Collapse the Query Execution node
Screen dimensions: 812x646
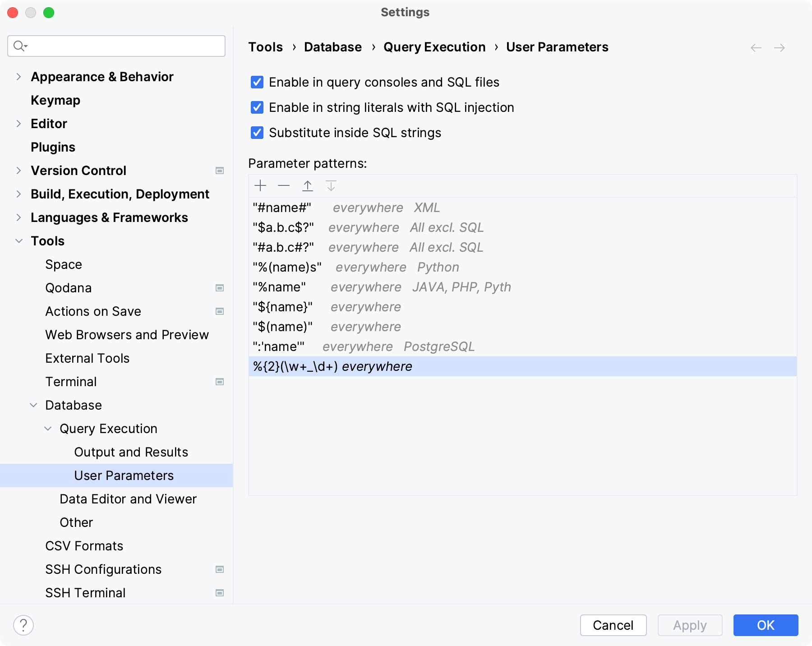point(48,429)
